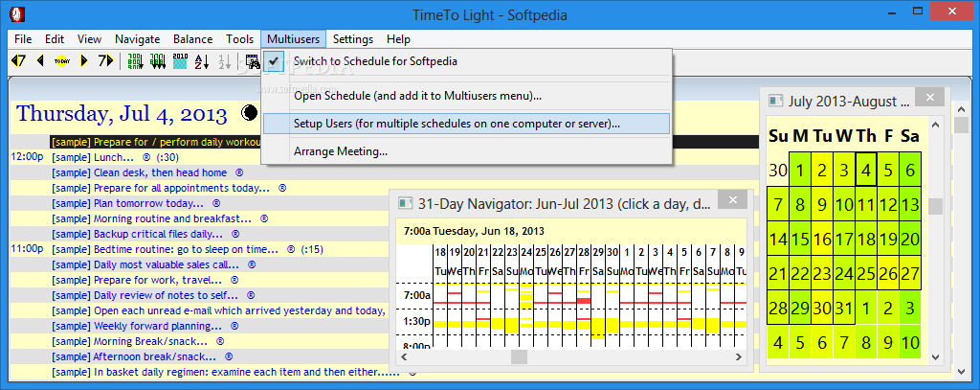This screenshot has height=390, width=980.
Task: Open Backup critical files daily item
Action: click(x=137, y=234)
